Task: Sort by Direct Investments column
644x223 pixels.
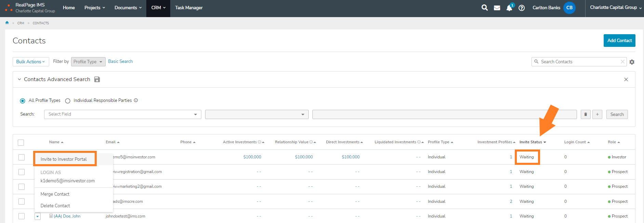Action: [x=344, y=142]
